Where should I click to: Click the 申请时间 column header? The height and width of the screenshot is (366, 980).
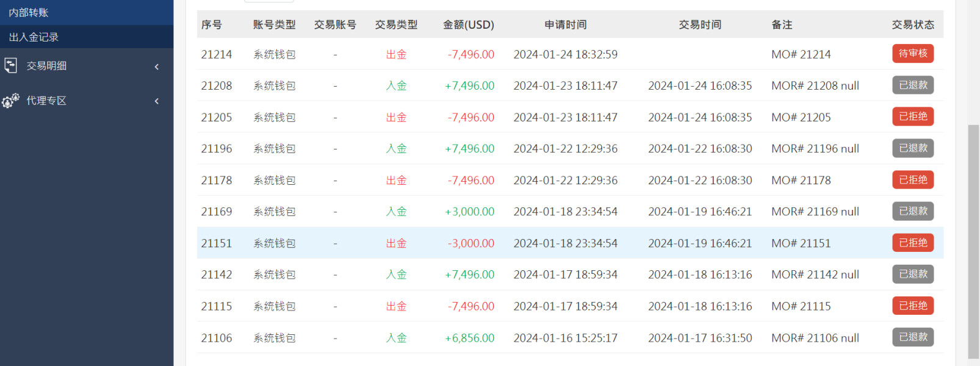pyautogui.click(x=566, y=25)
